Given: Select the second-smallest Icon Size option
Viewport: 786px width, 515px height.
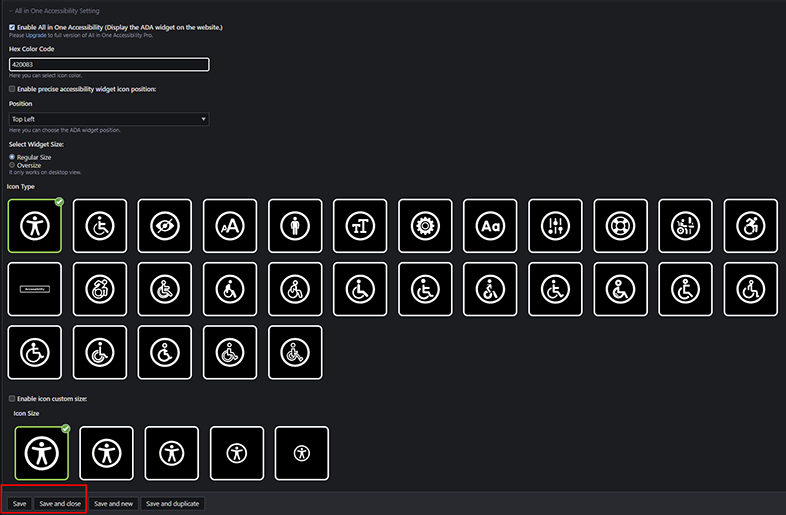Looking at the screenshot, I should pyautogui.click(x=237, y=453).
